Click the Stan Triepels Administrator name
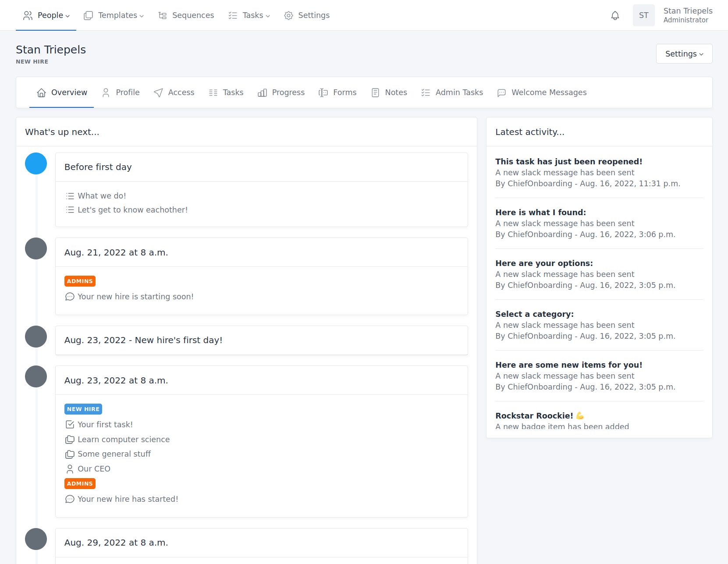 (688, 15)
